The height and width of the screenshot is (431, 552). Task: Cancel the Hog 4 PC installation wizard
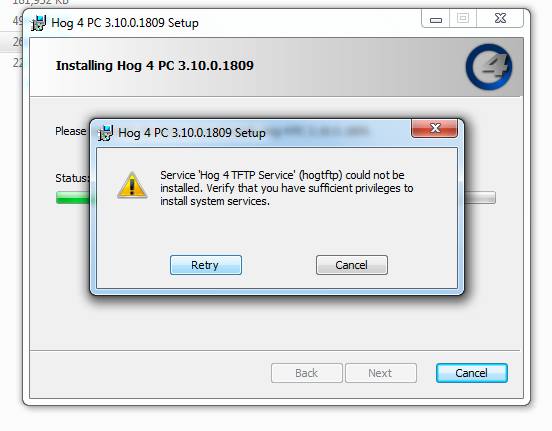pos(472,373)
